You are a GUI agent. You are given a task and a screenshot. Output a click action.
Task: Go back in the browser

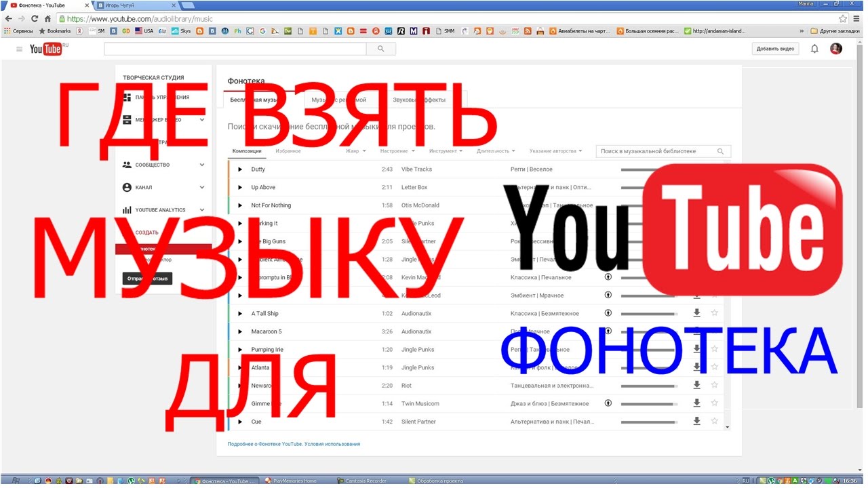pyautogui.click(x=9, y=19)
